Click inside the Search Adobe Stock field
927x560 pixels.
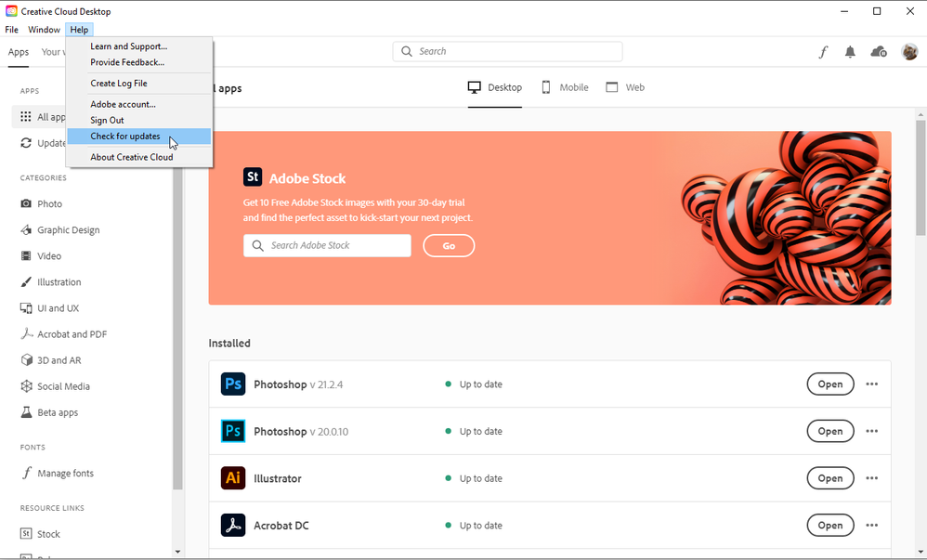tap(327, 245)
